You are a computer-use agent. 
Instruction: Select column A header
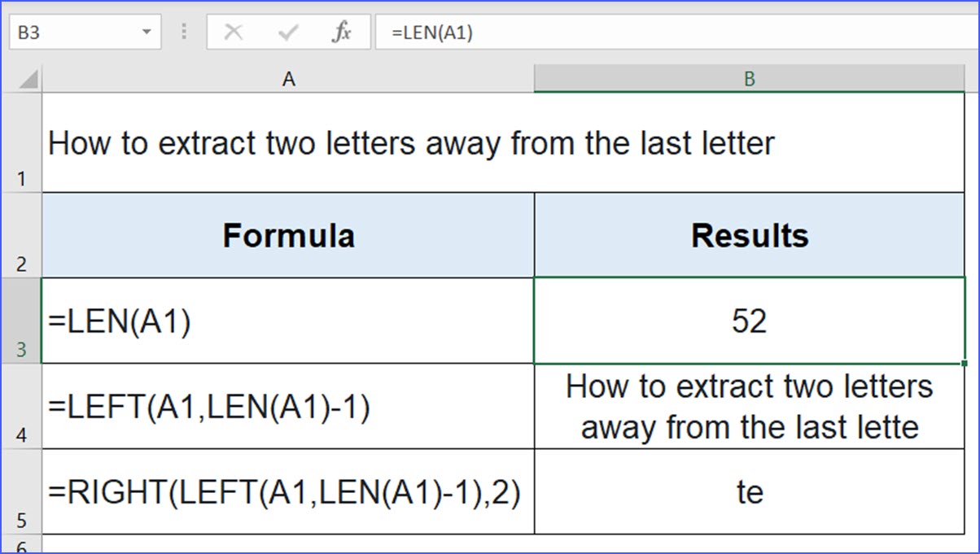coord(288,79)
